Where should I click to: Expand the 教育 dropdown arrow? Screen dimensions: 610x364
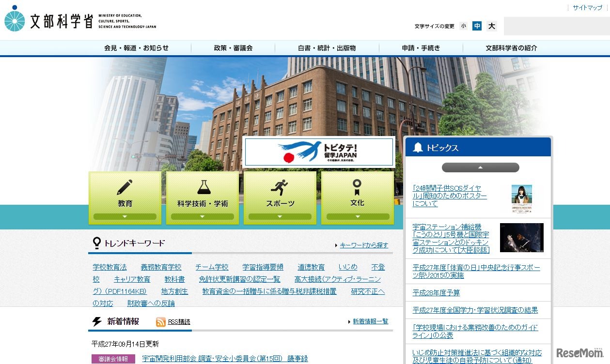pos(125,217)
